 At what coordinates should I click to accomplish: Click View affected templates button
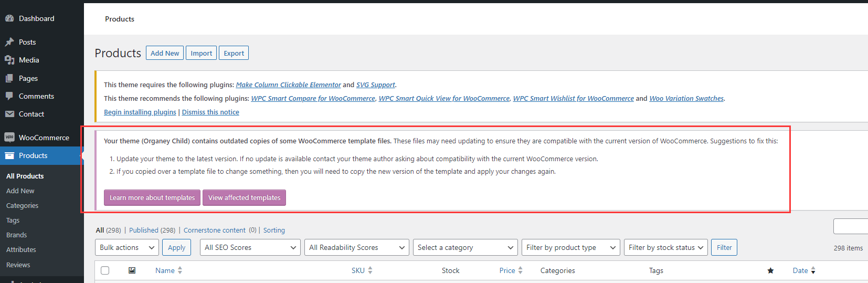(245, 197)
